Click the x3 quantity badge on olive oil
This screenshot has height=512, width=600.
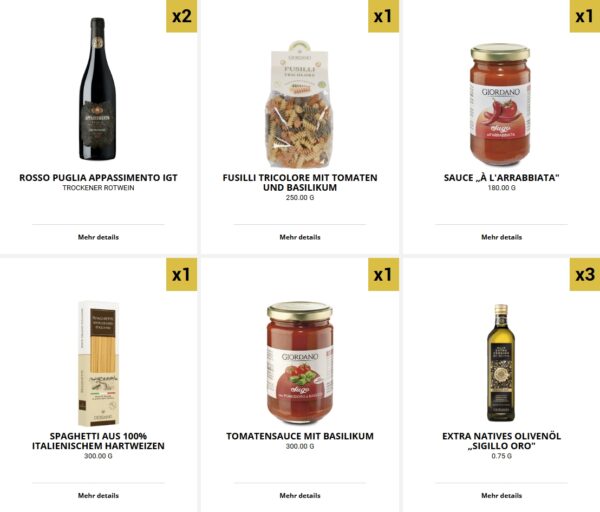coord(585,274)
